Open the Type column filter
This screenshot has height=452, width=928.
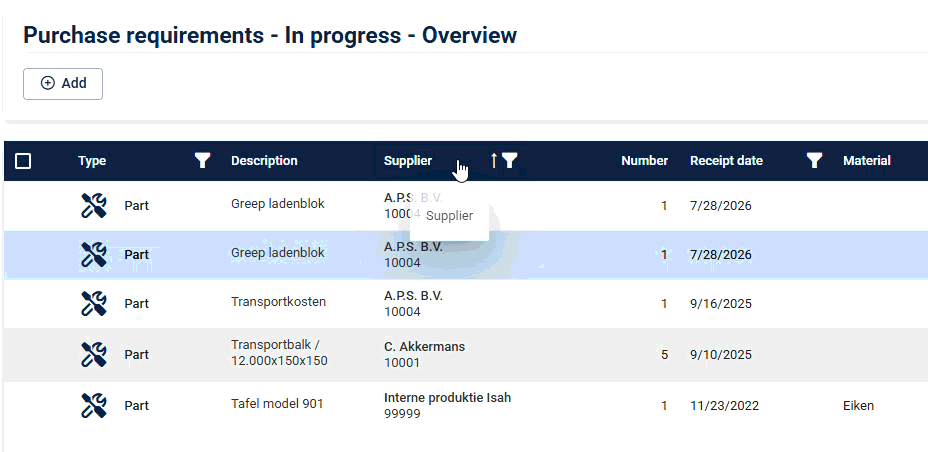click(x=203, y=161)
